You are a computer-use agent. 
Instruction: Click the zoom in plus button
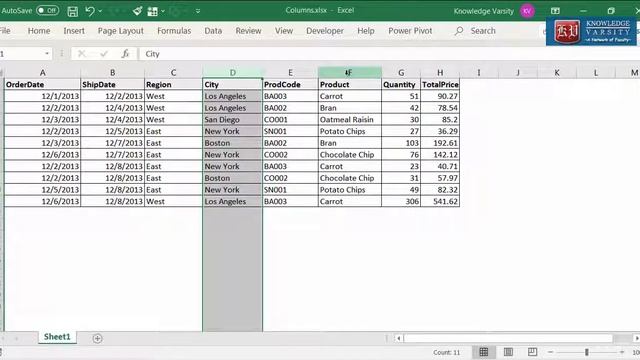point(622,352)
